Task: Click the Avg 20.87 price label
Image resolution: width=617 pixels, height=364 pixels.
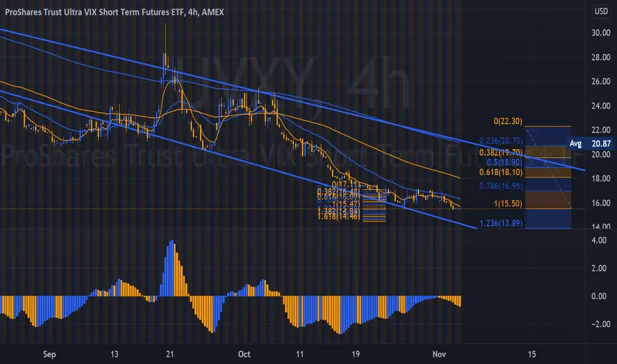Action: 591,144
